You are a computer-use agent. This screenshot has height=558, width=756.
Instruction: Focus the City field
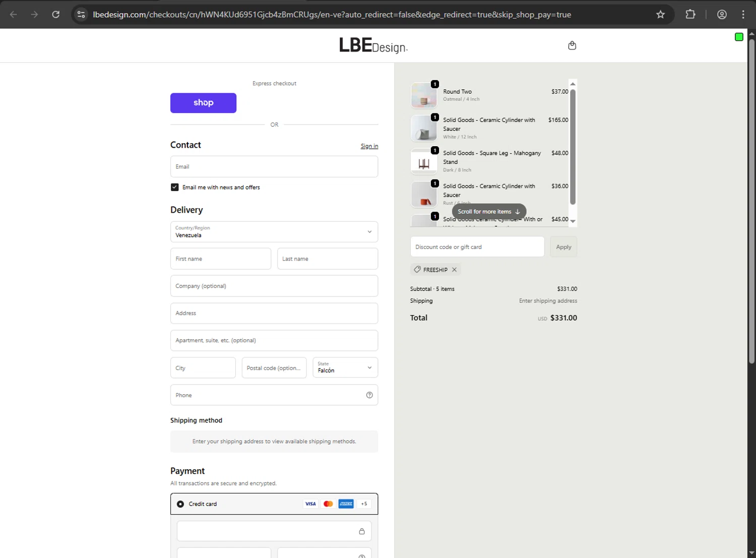[203, 367]
